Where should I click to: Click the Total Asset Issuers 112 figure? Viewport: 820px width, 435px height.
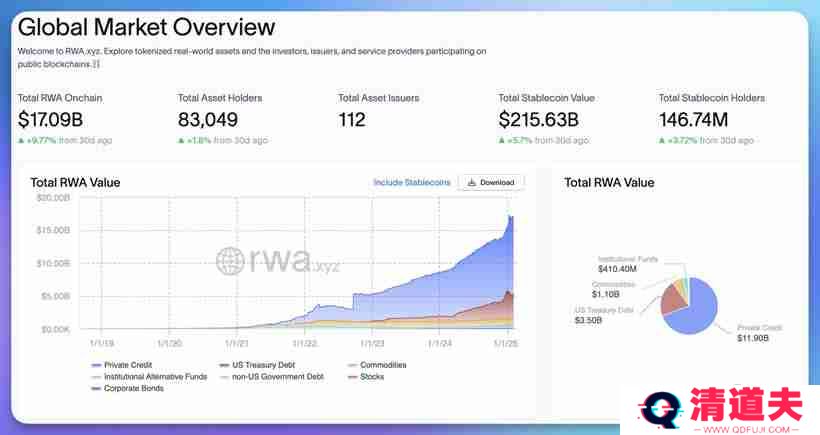[x=352, y=120]
